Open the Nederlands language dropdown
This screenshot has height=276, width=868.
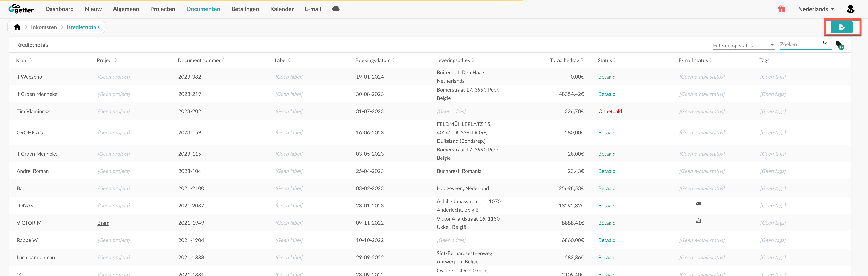click(x=816, y=9)
